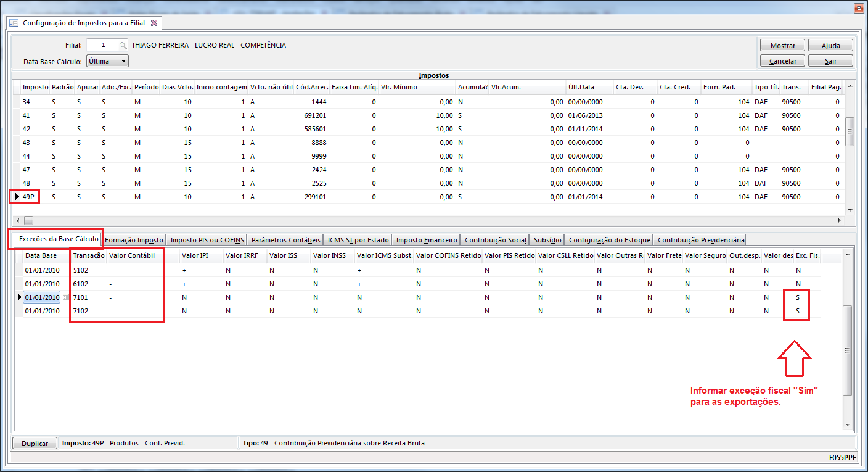This screenshot has height=472, width=868.
Task: Select the Contribuição Previdenciária tab
Action: point(701,240)
